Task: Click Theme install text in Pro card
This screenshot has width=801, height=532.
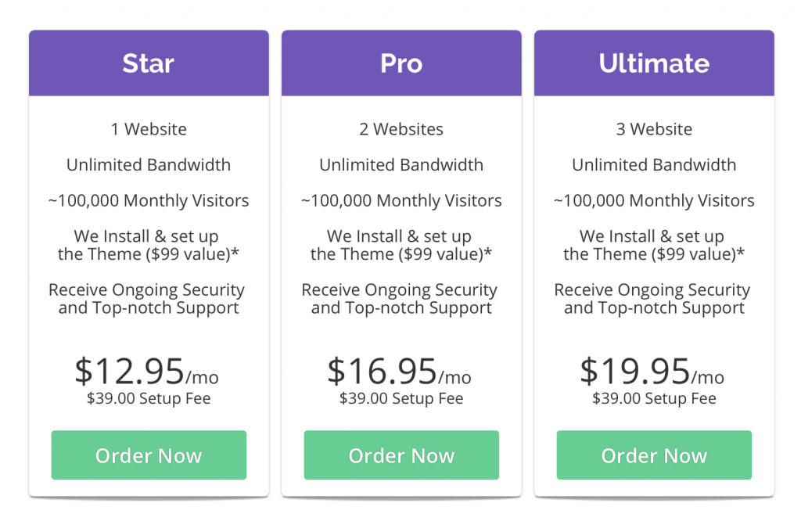Action: (401, 246)
